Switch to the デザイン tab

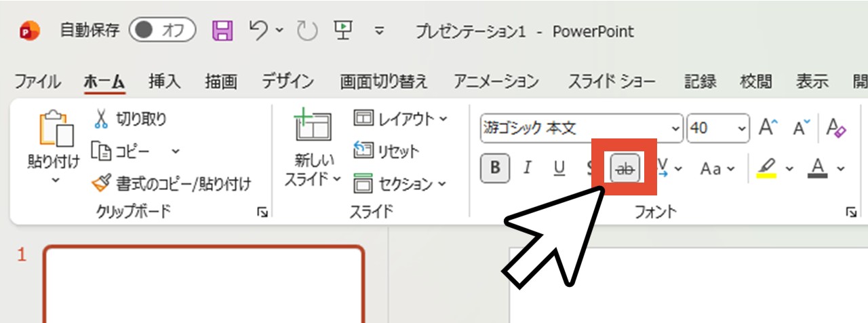point(288,82)
